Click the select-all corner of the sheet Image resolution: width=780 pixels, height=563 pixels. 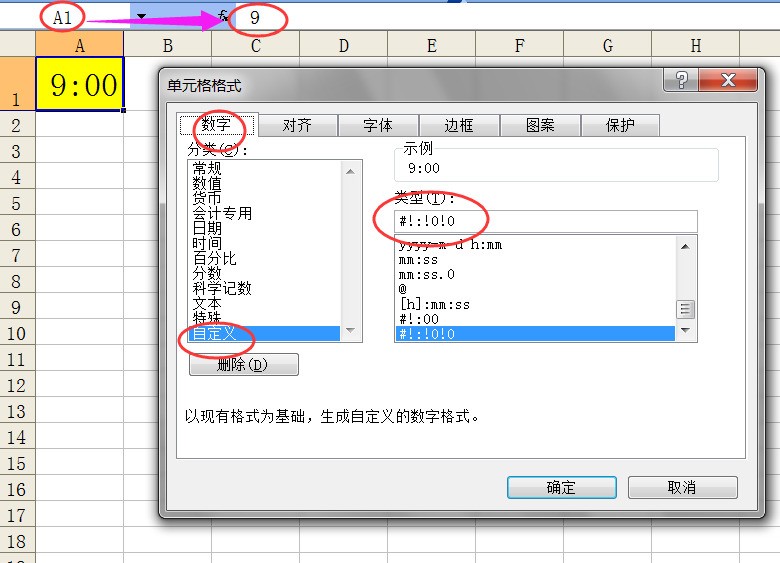coord(17,44)
